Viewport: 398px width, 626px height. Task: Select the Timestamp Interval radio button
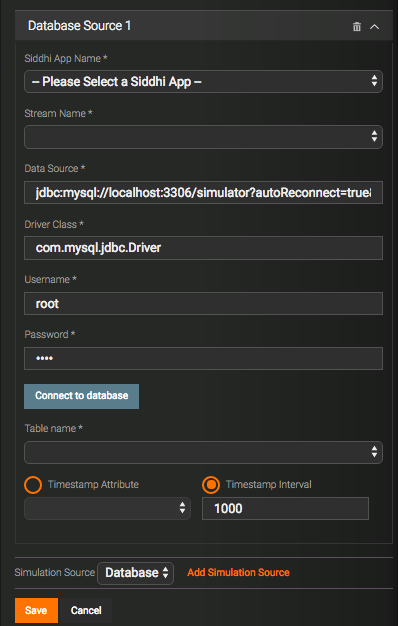pyautogui.click(x=211, y=485)
